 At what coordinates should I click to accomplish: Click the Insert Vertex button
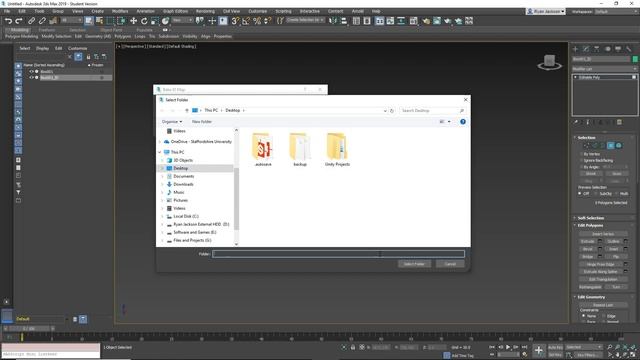(603, 234)
